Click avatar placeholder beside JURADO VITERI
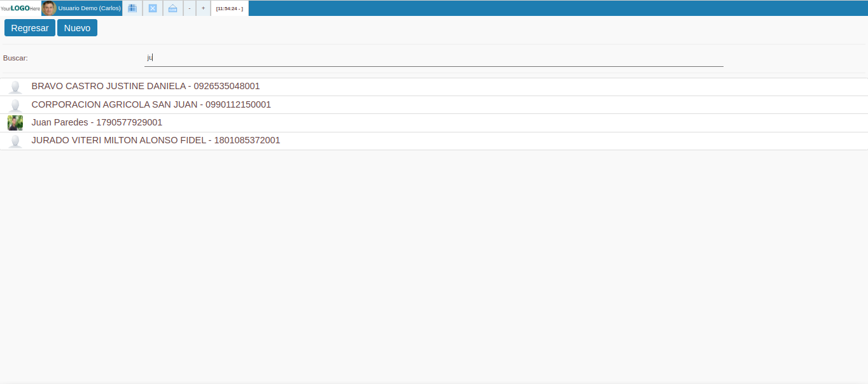Viewport: 868px width, 384px height. click(15, 141)
